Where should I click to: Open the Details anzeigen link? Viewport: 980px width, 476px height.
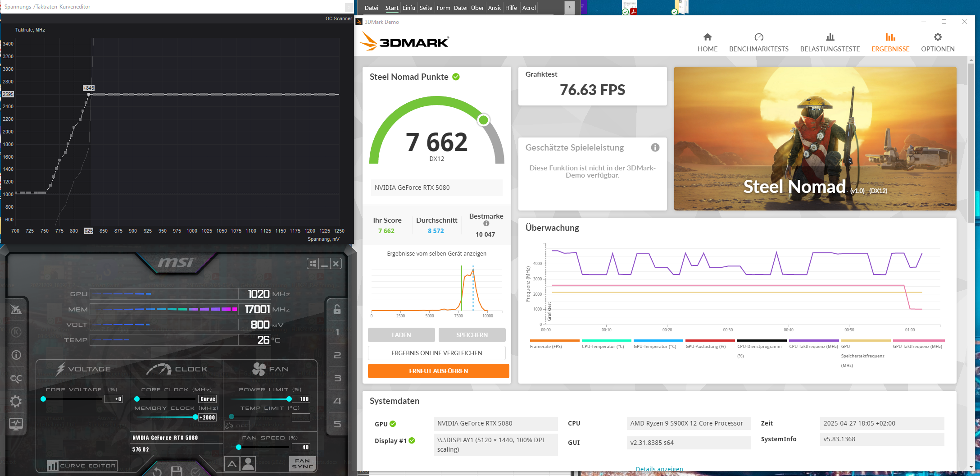659,469
